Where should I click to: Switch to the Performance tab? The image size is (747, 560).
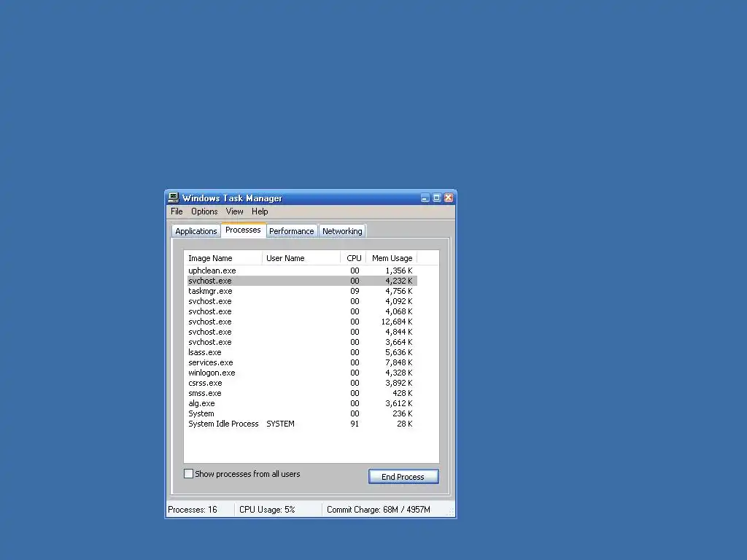292,231
